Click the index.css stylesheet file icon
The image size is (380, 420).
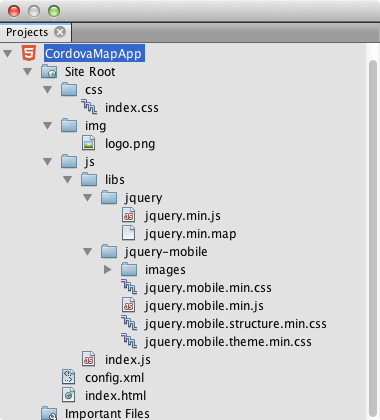click(x=89, y=107)
